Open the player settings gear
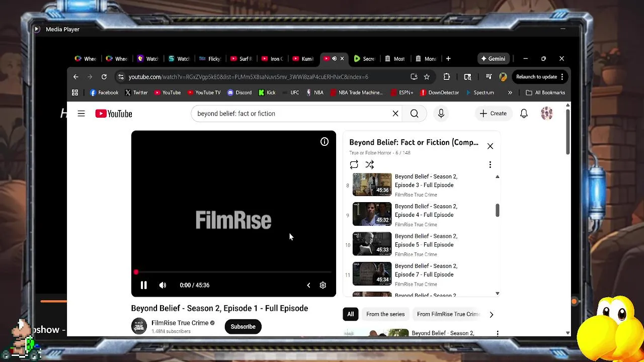The image size is (644, 362). [323, 285]
